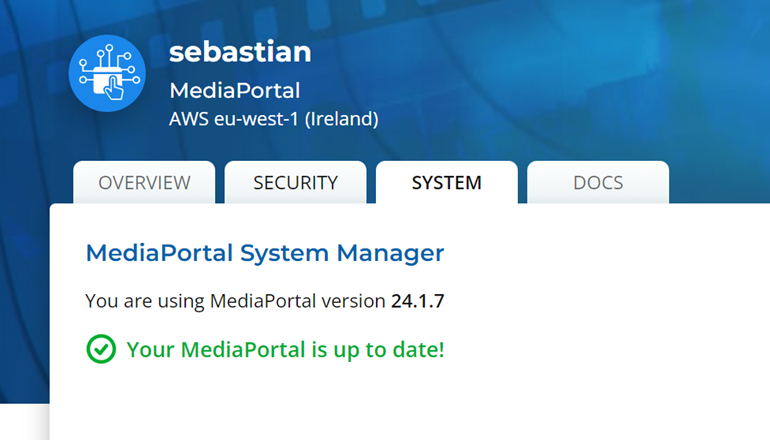Image resolution: width=770 pixels, height=440 pixels.
Task: Click the green up-to-date checkmark icon
Action: pos(100,349)
